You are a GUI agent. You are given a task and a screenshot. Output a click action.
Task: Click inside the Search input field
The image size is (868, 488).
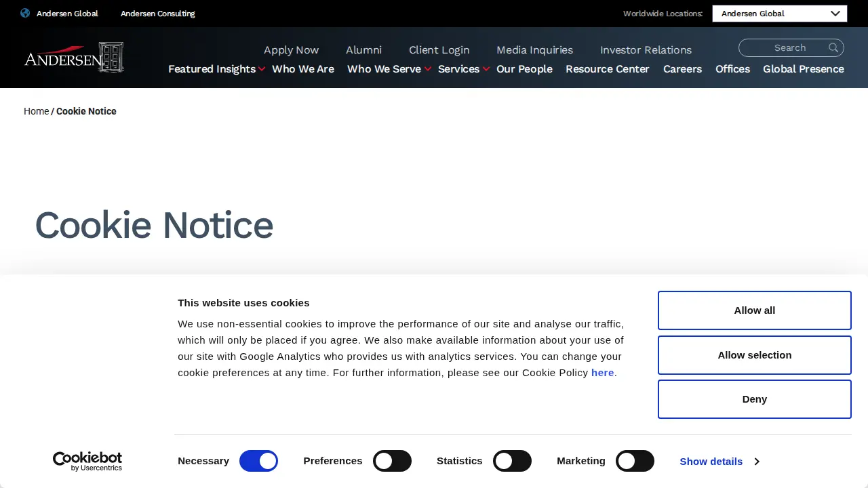783,47
